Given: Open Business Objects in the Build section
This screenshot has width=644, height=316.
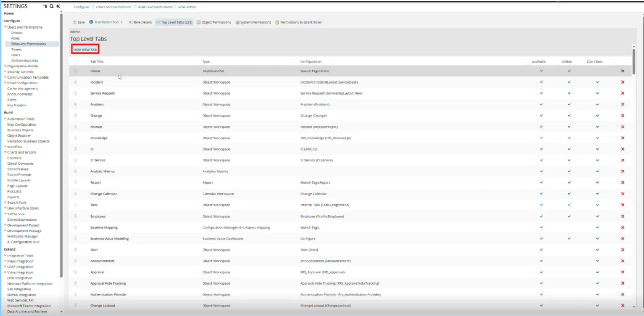Looking at the screenshot, I should pos(20,130).
